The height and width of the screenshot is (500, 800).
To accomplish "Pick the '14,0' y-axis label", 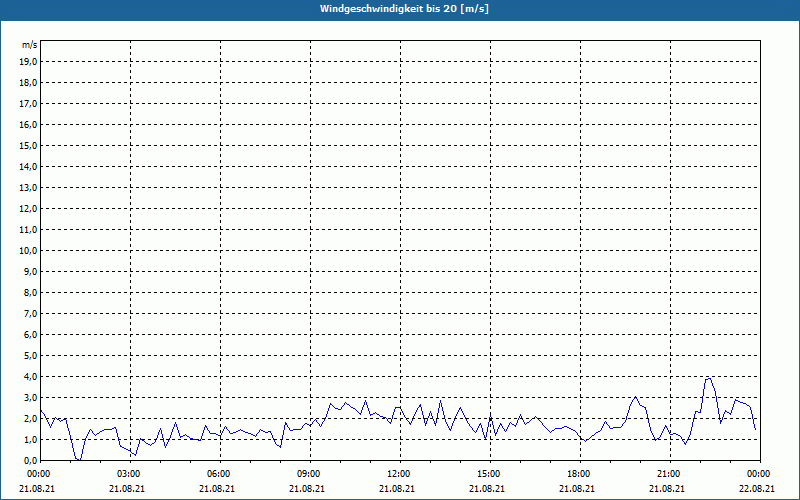I will coord(28,166).
